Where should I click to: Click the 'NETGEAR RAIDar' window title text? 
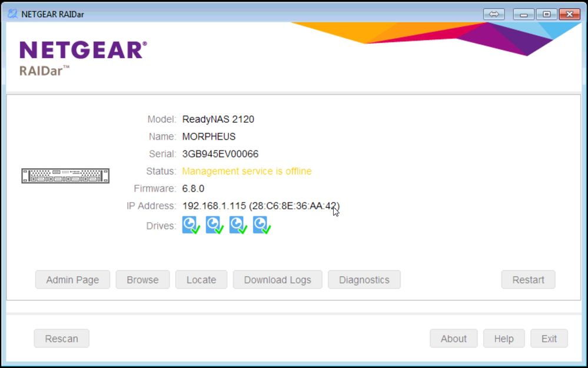pos(52,14)
